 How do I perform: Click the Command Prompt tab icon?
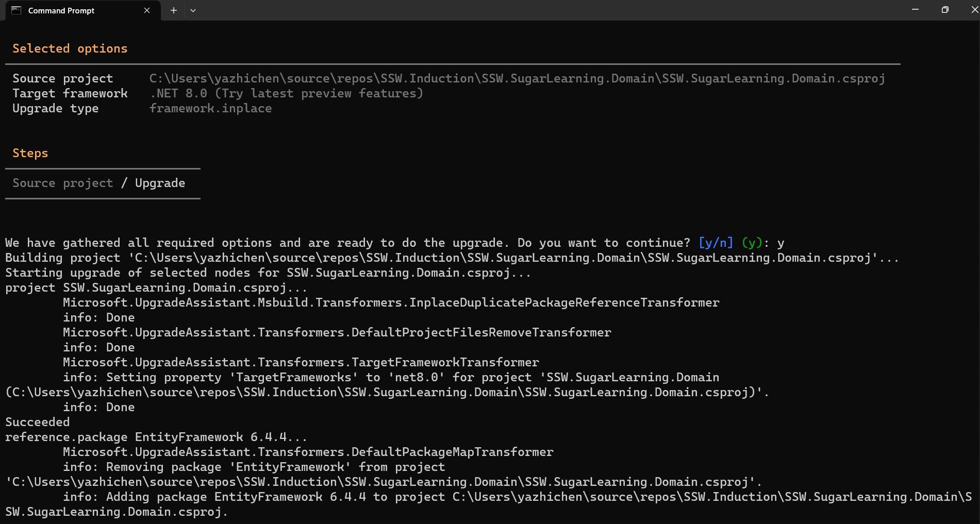pos(16,10)
